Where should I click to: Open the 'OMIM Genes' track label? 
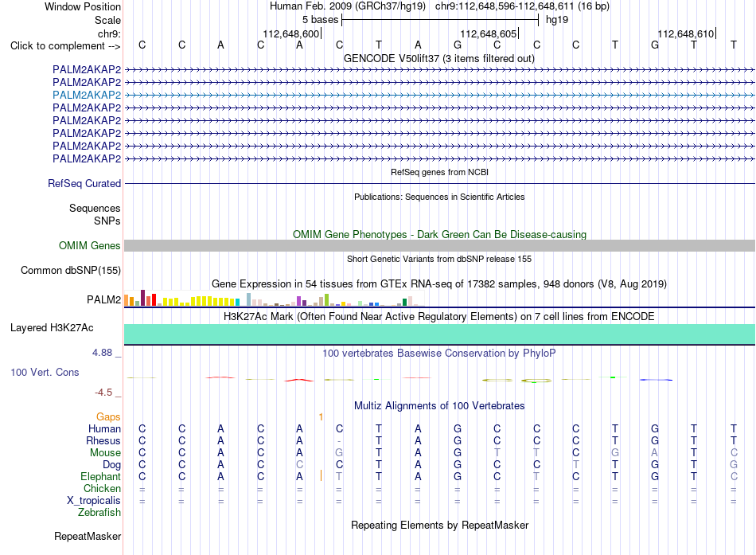[90, 245]
